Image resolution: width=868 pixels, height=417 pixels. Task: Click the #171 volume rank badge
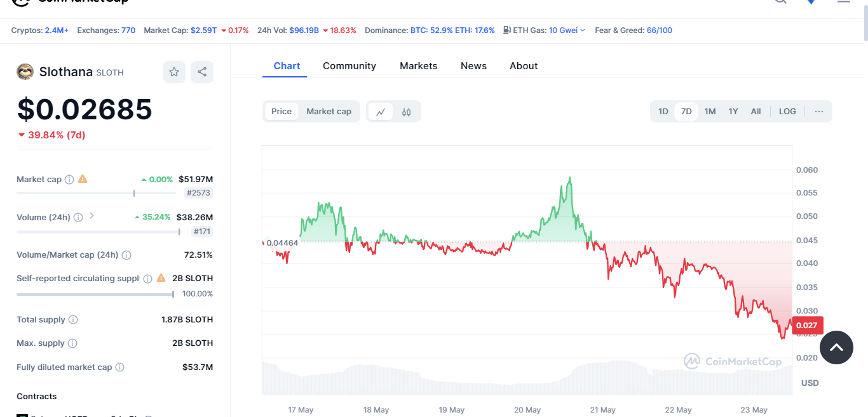coord(201,232)
